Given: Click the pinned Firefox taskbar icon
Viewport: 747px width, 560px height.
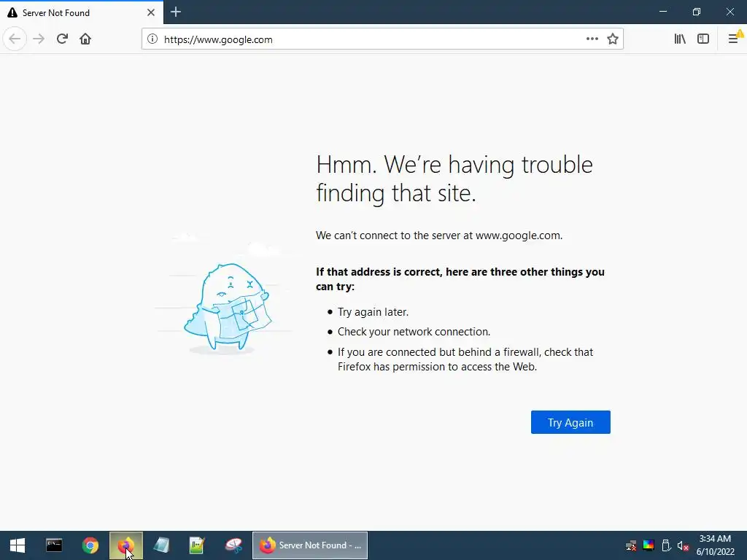Looking at the screenshot, I should point(125,545).
